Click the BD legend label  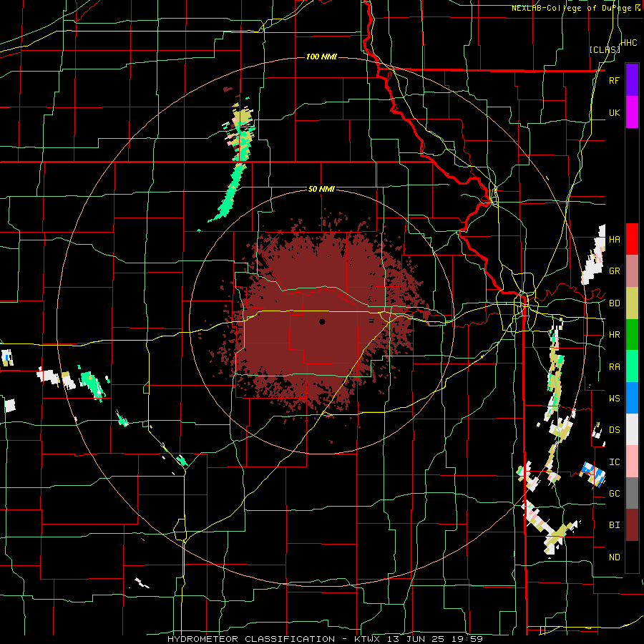pos(615,303)
